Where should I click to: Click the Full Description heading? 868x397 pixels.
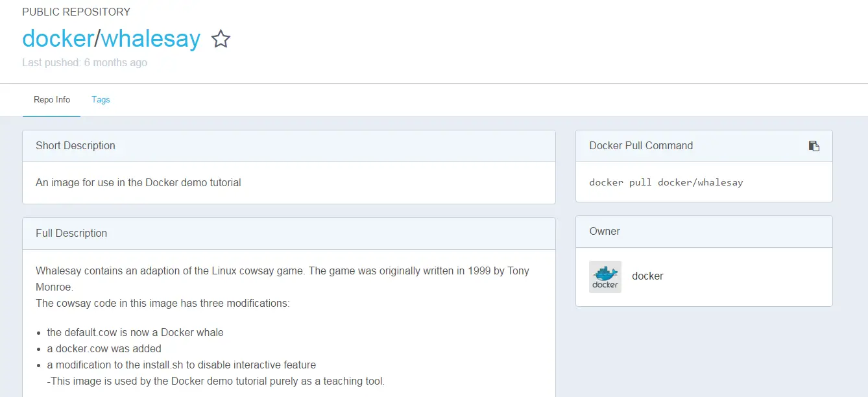[x=71, y=234]
